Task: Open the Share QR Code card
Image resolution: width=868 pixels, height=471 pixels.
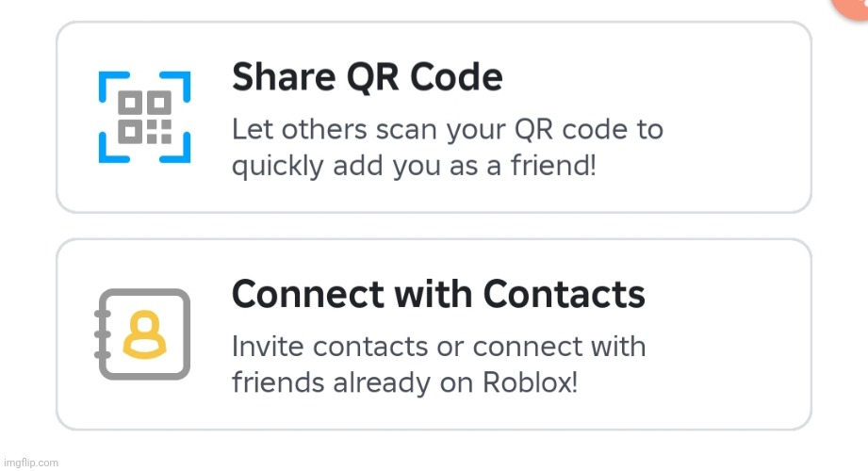Action: 434,117
